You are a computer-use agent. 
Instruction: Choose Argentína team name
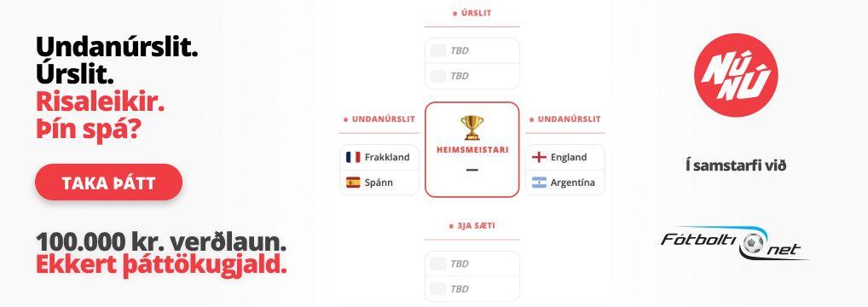tap(573, 182)
